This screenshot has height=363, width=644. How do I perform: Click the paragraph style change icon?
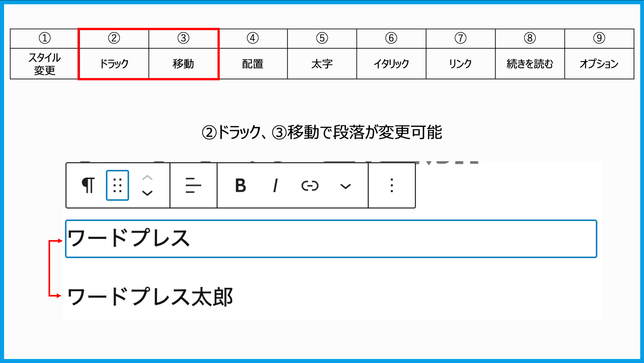click(x=88, y=185)
